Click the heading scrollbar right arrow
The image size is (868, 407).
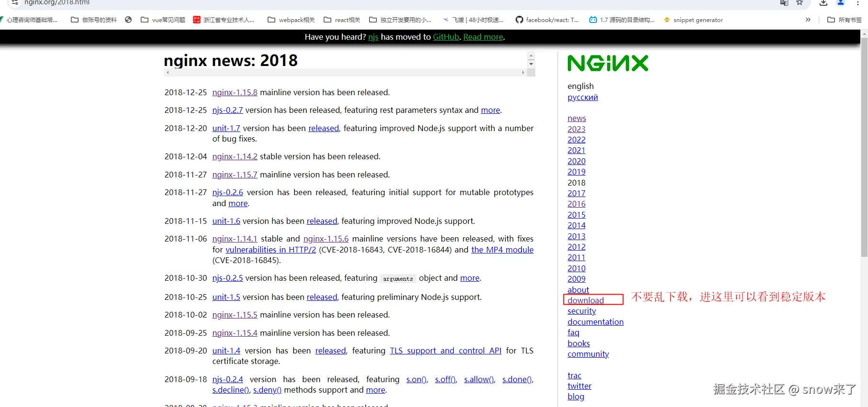(523, 73)
